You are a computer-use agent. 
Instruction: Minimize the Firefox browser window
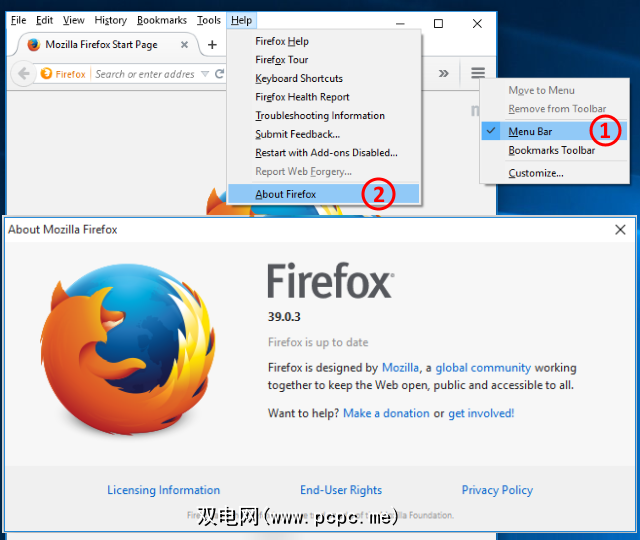pos(400,24)
